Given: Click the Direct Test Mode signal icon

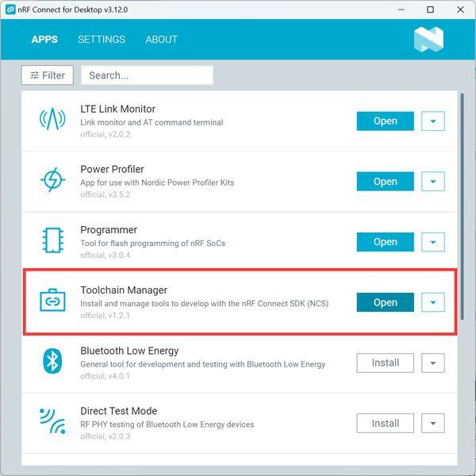Looking at the screenshot, I should (x=52, y=421).
